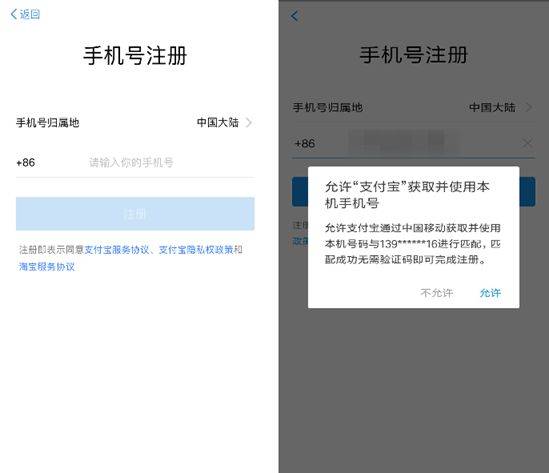Click dialog title 允许“支付宝”获取并使用本机手机号

coord(407,195)
